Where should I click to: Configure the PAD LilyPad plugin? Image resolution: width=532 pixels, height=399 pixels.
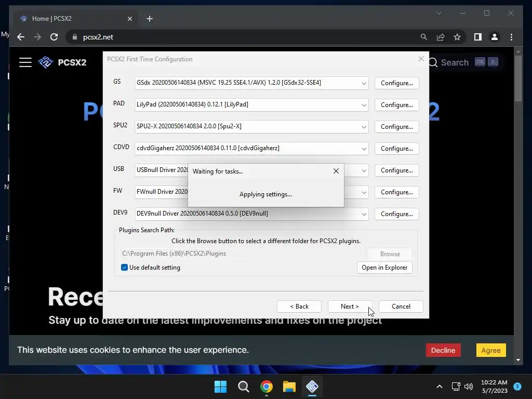[x=396, y=105]
